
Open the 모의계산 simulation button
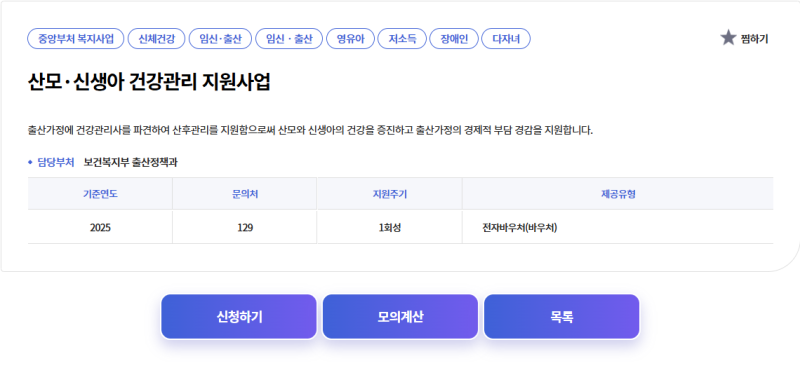click(401, 317)
